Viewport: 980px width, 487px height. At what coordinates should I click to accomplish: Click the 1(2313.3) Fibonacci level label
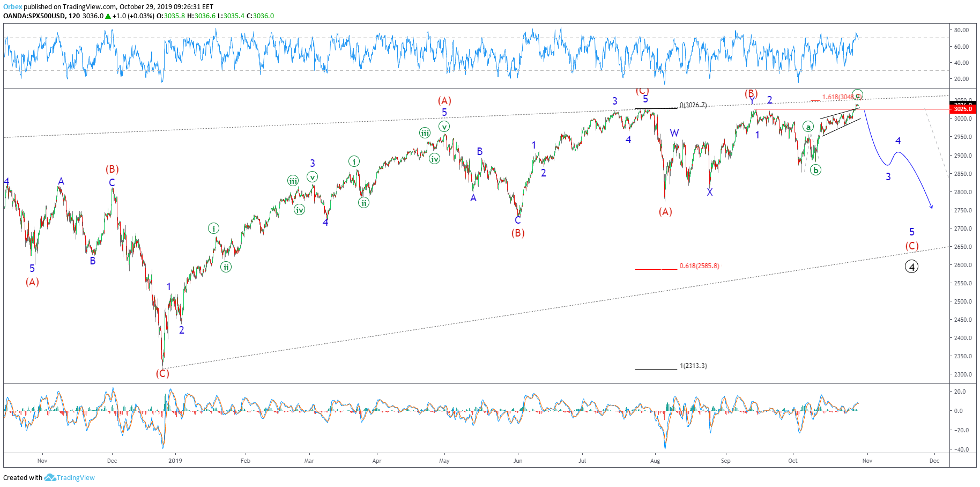click(x=693, y=366)
